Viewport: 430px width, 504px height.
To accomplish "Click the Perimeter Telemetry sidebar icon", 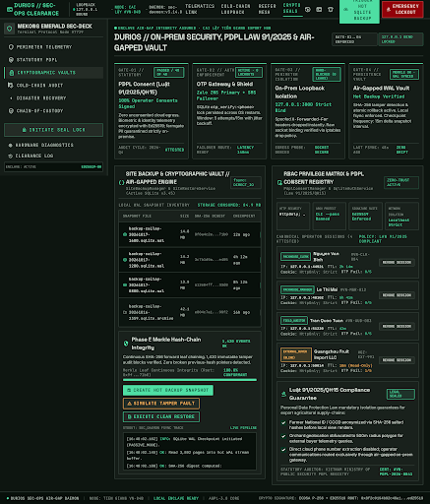I will coord(11,47).
